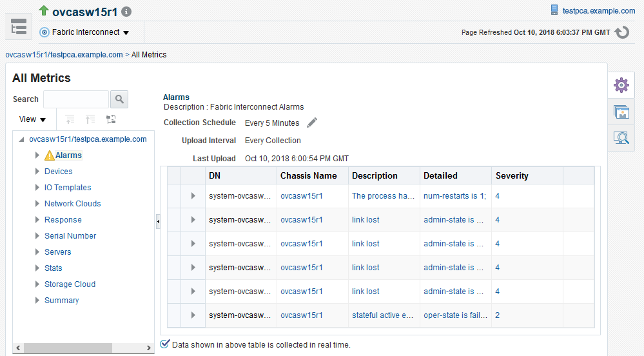
Task: Click the ovcasw15r1/testpca.example.com breadcrumb link
Action: (x=64, y=55)
